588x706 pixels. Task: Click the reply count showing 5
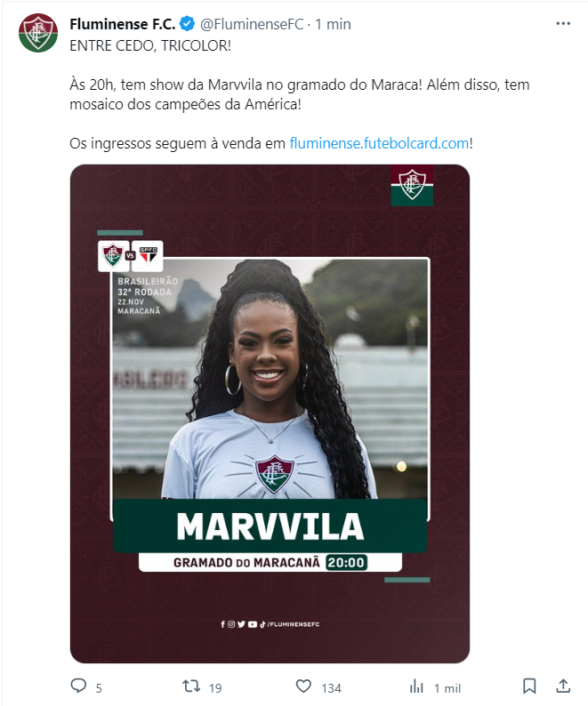coord(99,688)
